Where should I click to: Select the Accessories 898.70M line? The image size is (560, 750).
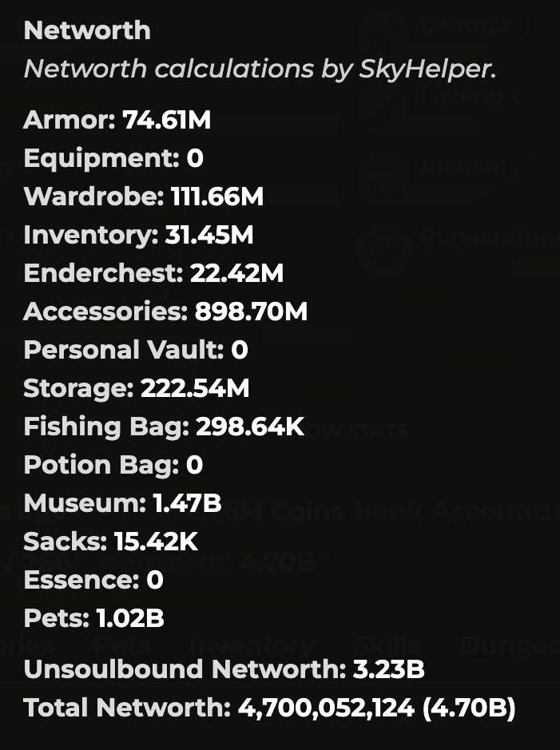[165, 312]
